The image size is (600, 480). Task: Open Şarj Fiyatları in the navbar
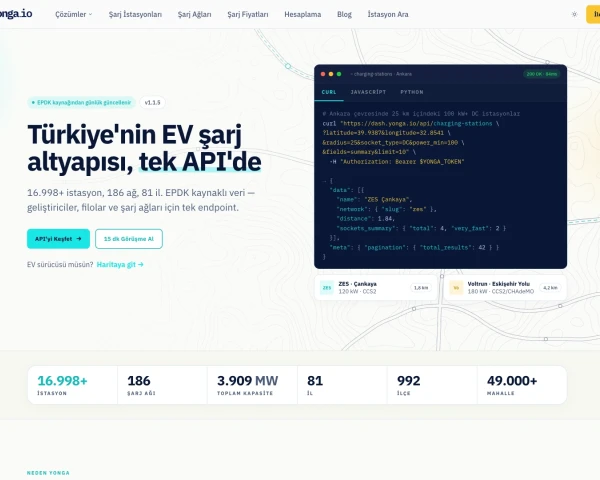coord(248,15)
